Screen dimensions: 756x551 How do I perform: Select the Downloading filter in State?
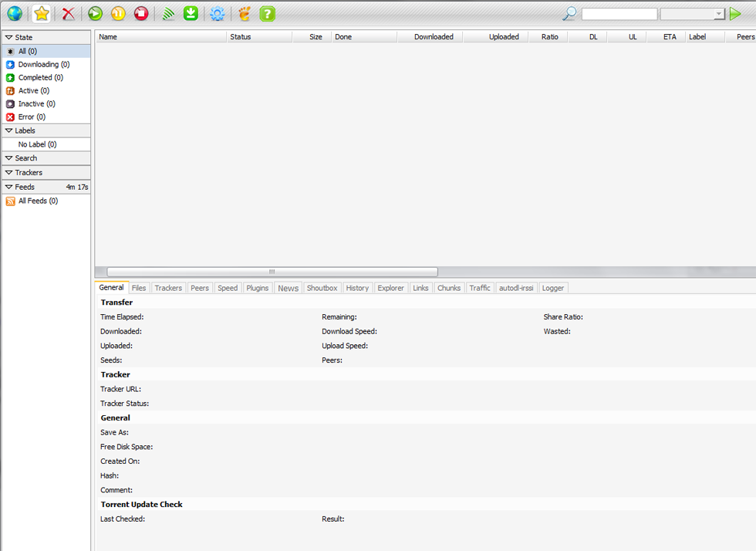pos(43,65)
